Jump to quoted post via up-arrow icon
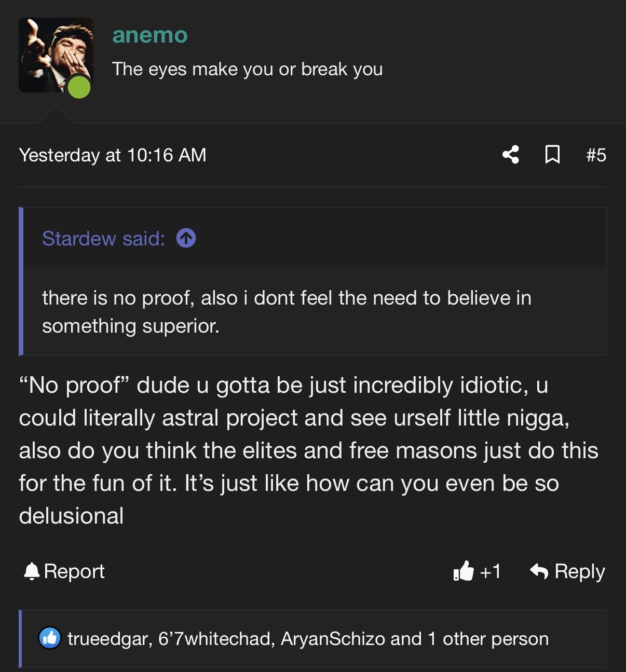The width and height of the screenshot is (626, 672). [186, 238]
